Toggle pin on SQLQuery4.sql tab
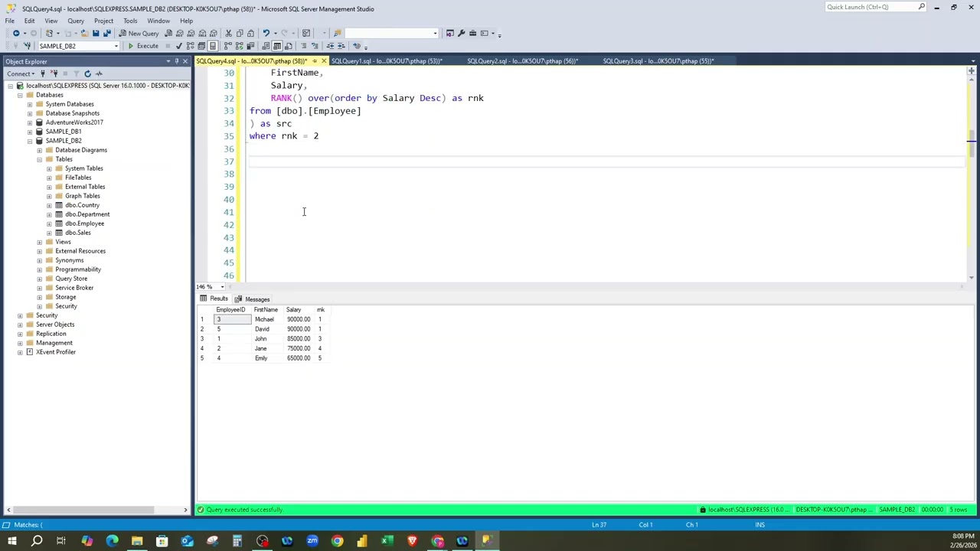The image size is (980, 551). (315, 61)
